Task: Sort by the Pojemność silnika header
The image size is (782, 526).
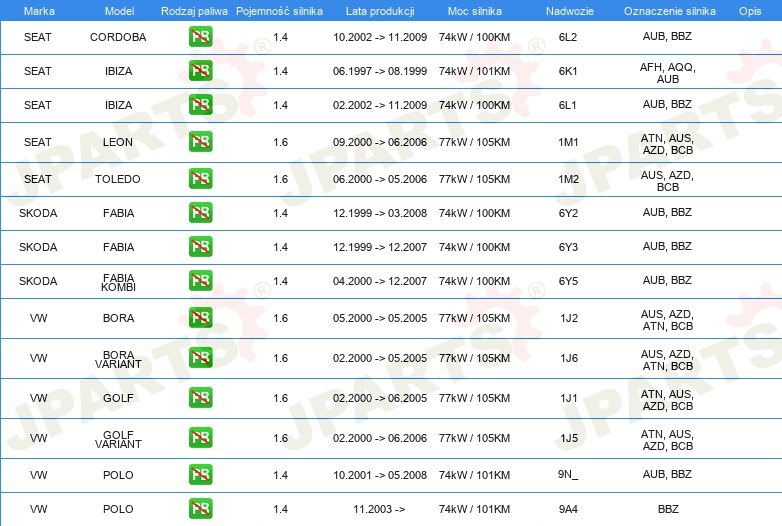Action: click(279, 11)
